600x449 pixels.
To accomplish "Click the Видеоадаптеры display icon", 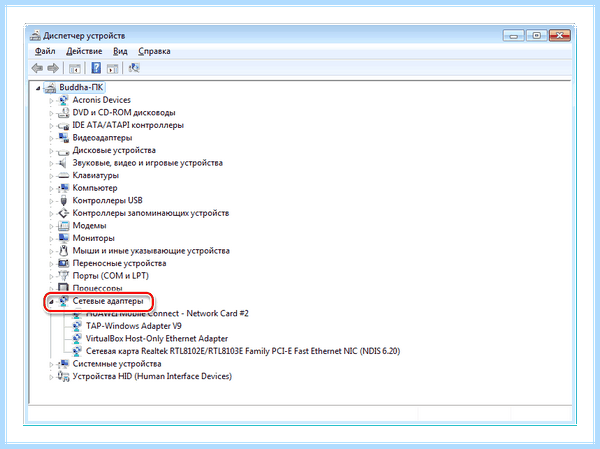I will (63, 138).
